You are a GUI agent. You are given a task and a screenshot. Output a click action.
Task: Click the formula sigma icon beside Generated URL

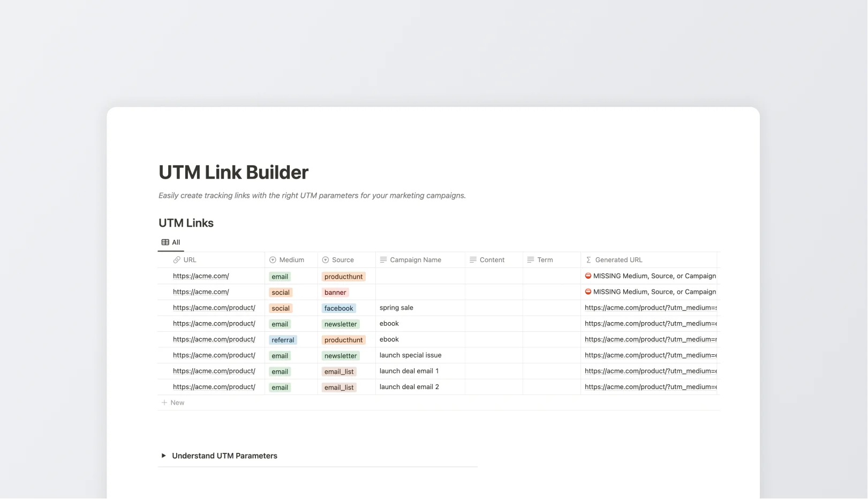click(x=588, y=260)
